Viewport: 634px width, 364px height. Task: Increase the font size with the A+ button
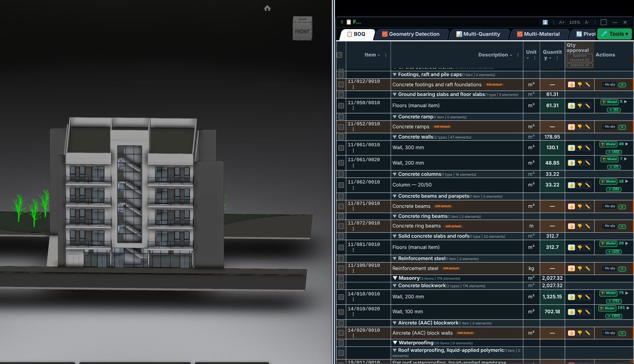562,22
